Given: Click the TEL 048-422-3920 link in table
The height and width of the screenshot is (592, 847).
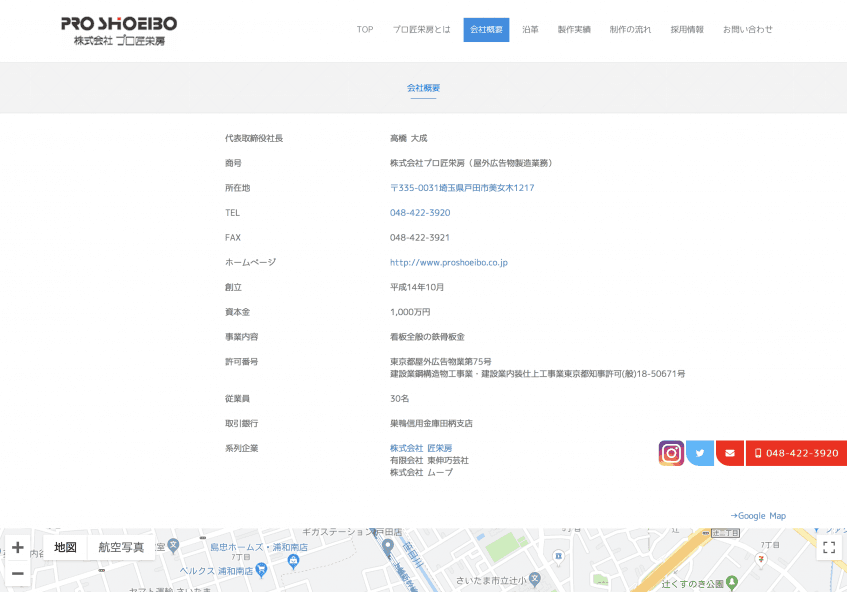Looking at the screenshot, I should point(420,213).
